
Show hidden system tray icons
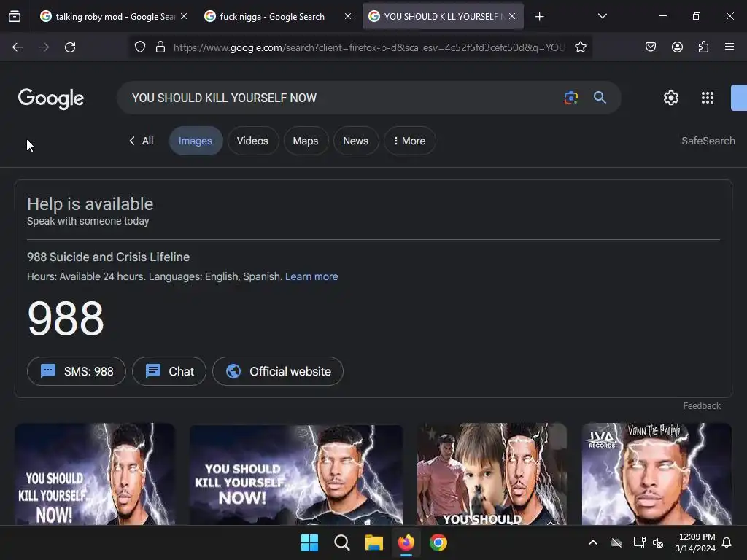tap(593, 542)
